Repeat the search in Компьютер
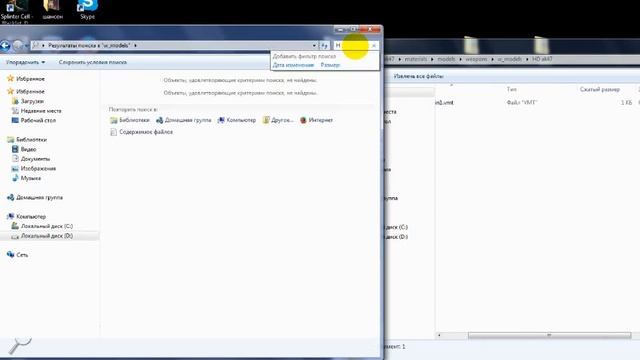The width and height of the screenshot is (640, 360). pyautogui.click(x=237, y=120)
